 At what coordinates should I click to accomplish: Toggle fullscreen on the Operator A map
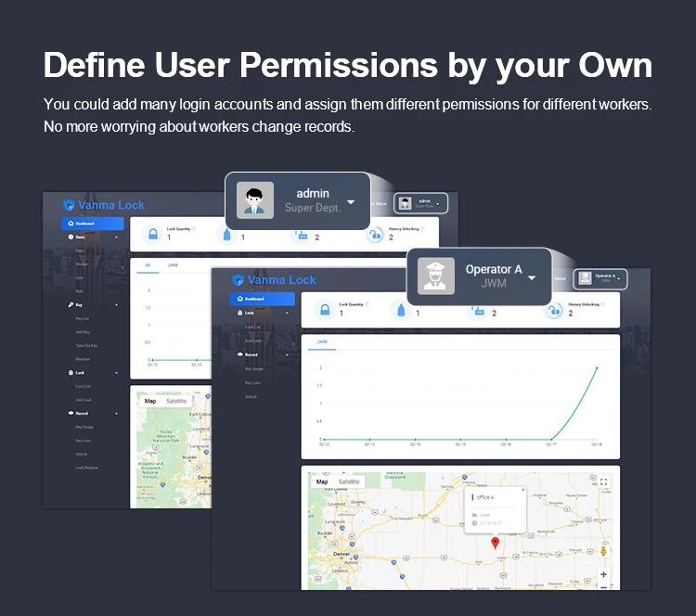[603, 481]
